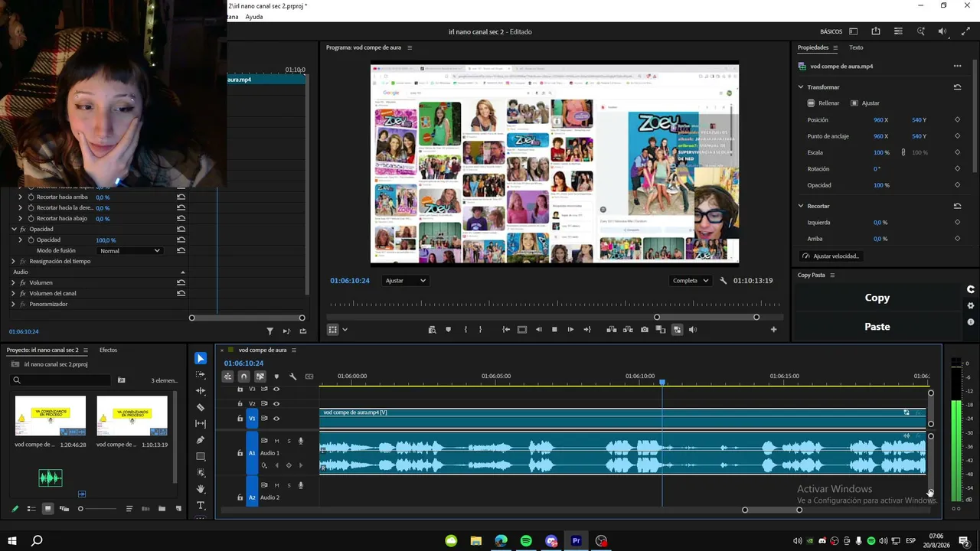Click Export Frame camera icon
Image resolution: width=980 pixels, height=551 pixels.
pyautogui.click(x=645, y=330)
